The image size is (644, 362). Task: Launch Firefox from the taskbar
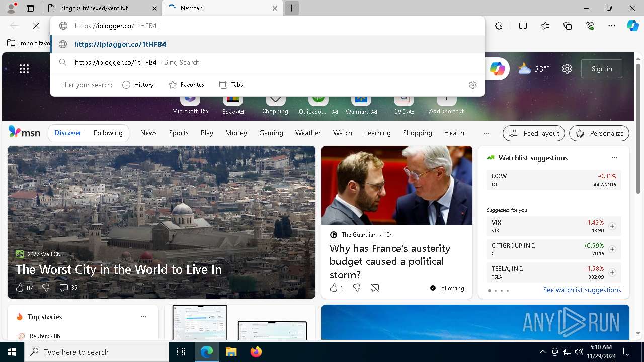(x=256, y=352)
